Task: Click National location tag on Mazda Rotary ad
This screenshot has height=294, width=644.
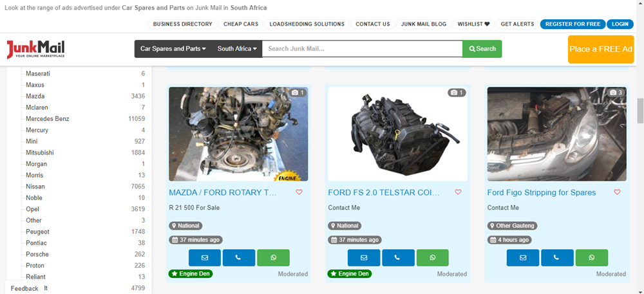Action: point(185,226)
